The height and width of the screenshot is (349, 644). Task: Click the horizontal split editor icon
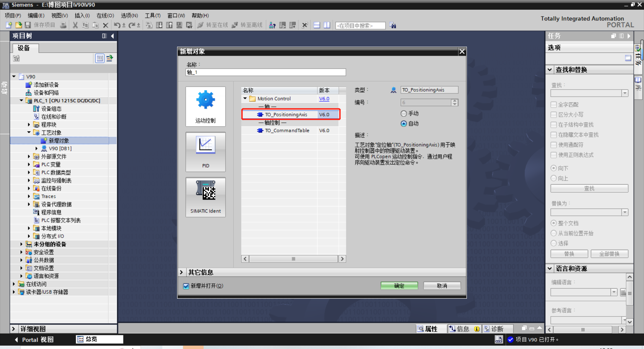point(317,25)
